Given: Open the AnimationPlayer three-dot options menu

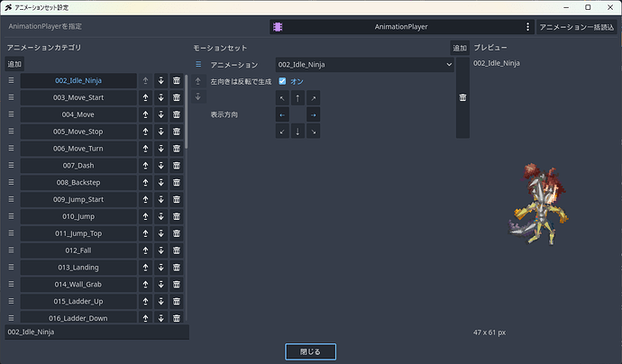Looking at the screenshot, I should coord(527,26).
